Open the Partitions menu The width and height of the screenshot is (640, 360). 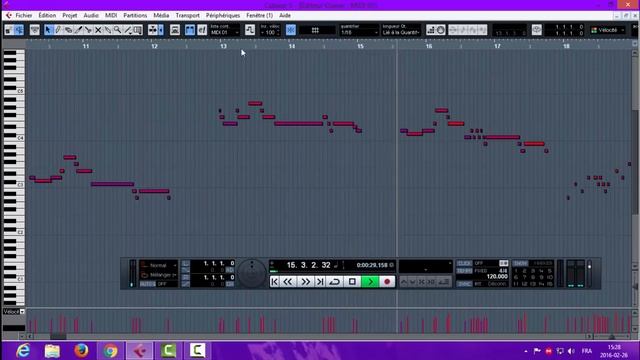click(x=135, y=16)
